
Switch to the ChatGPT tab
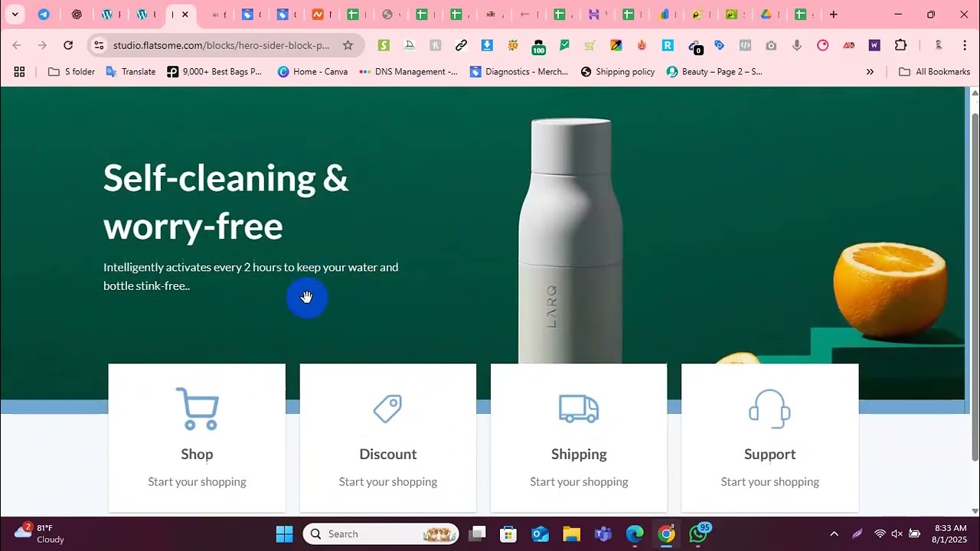(x=77, y=15)
